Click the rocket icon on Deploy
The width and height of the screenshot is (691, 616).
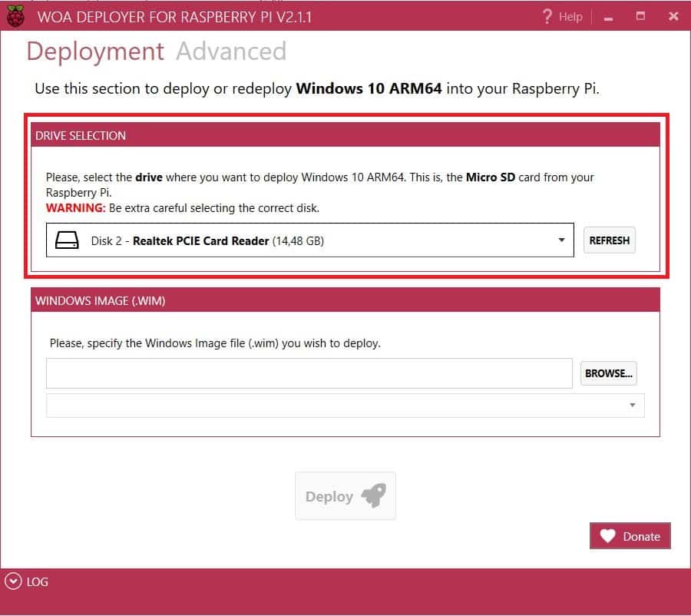pyautogui.click(x=374, y=495)
